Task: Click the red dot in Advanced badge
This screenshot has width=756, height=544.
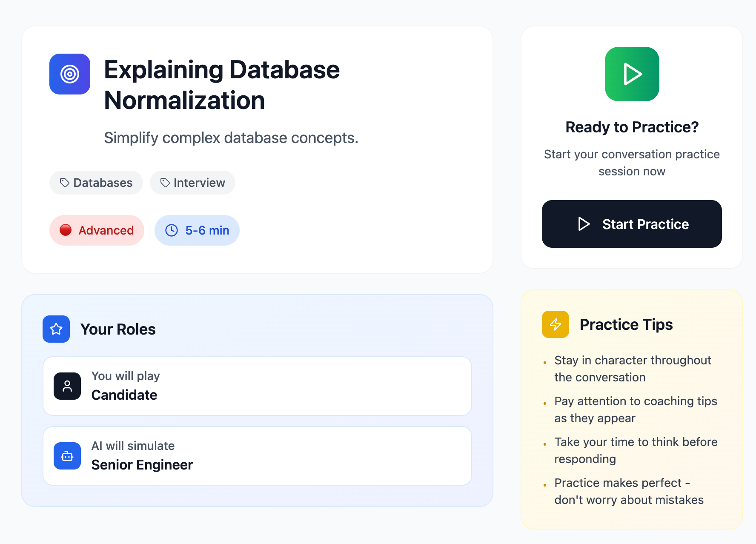Action: 66,230
